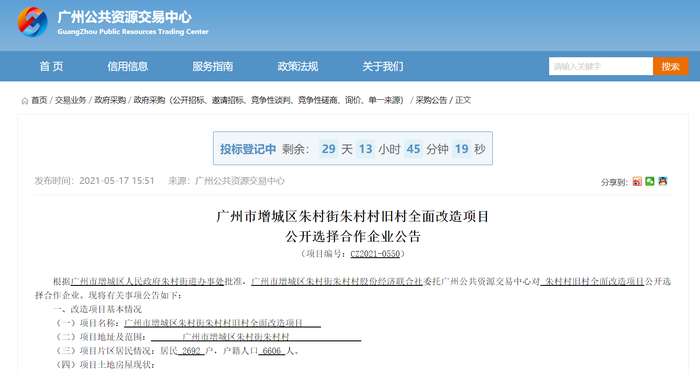This screenshot has width=700, height=374.
Task: Go to 服务指南 in navigation bar
Action: (x=212, y=66)
